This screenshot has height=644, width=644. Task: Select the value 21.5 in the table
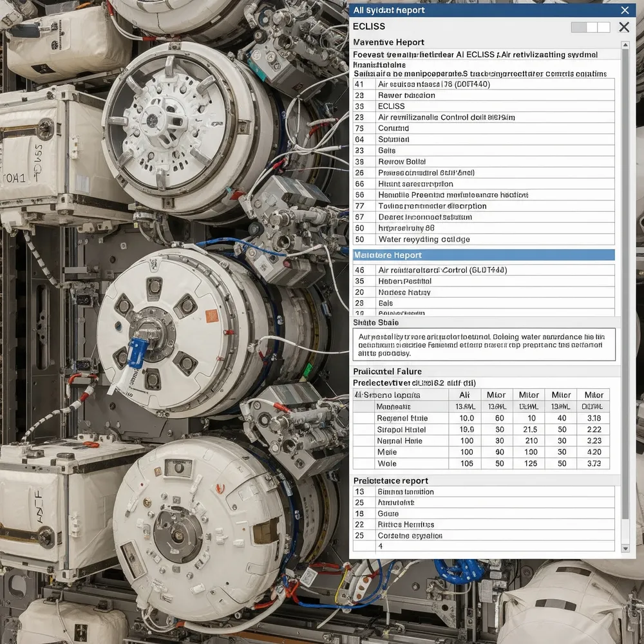point(530,430)
